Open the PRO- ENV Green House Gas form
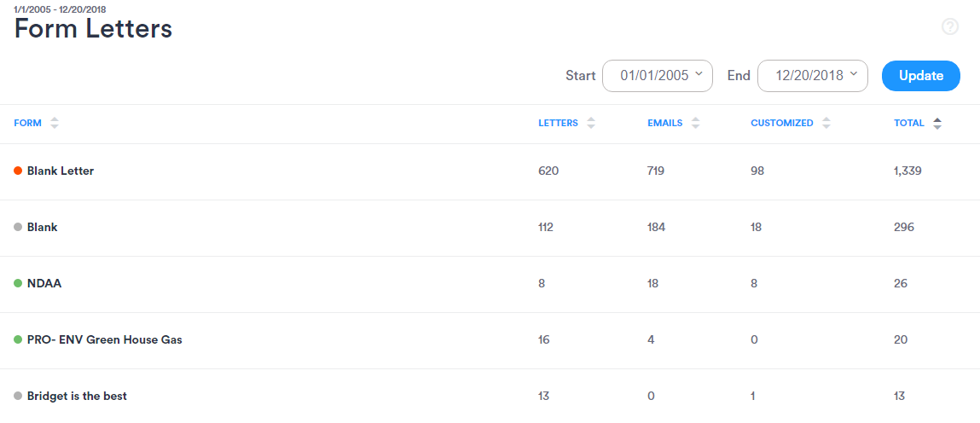Screen dimensions: 980x423 [x=104, y=339]
